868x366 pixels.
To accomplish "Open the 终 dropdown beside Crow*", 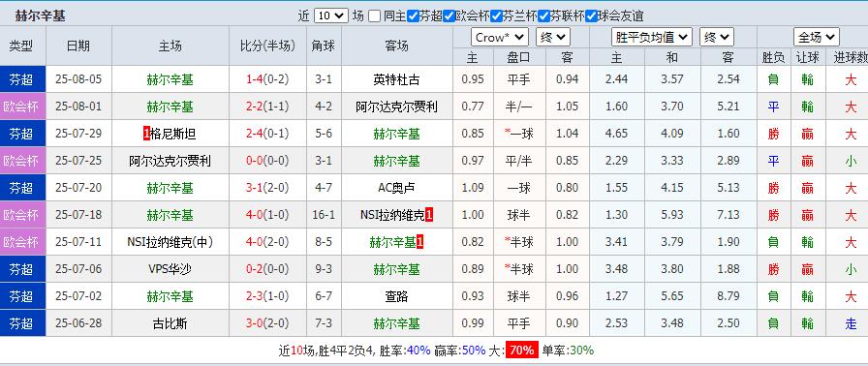I will pos(553,37).
